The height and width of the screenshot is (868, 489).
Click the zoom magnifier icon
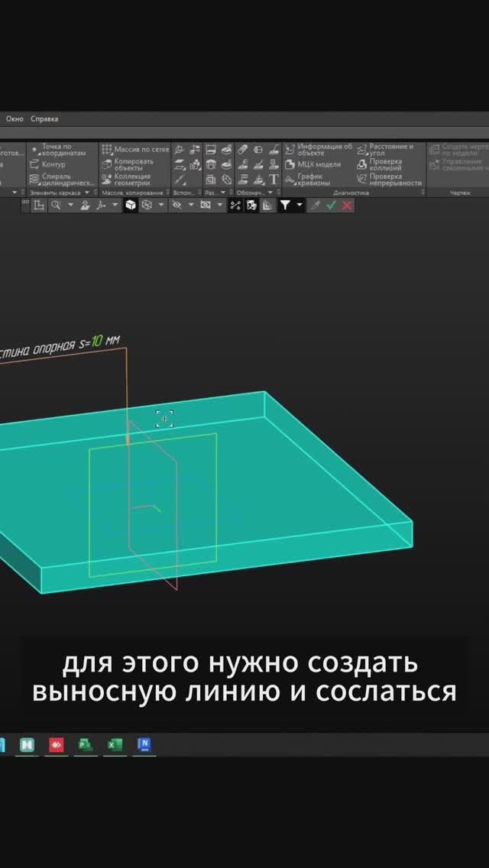(55, 206)
